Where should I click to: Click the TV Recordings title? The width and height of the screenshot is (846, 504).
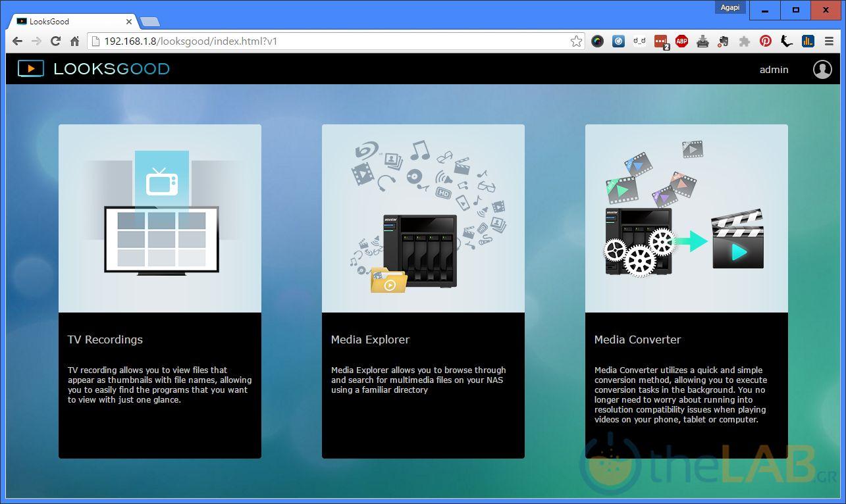(x=105, y=340)
